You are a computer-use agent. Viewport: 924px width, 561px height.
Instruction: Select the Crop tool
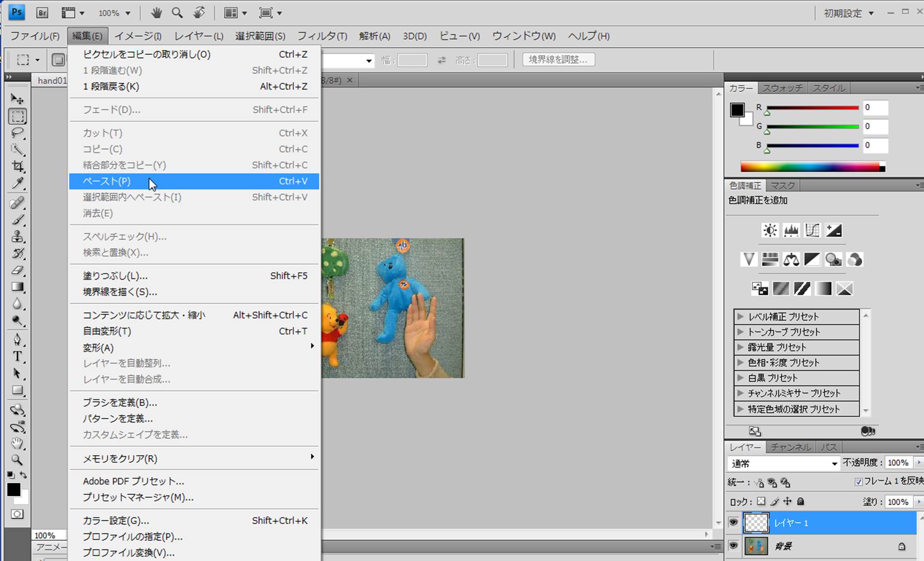pos(17,166)
